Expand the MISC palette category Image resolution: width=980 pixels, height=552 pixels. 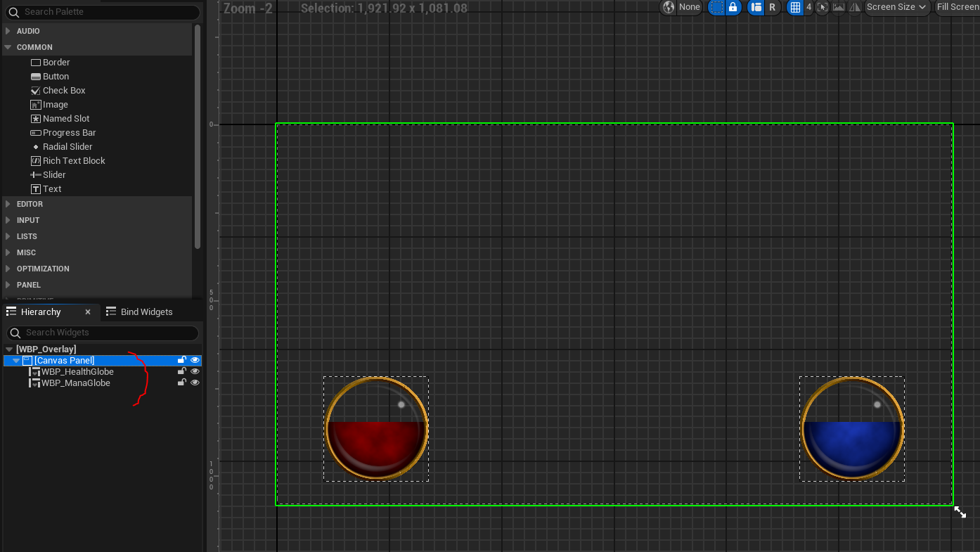pyautogui.click(x=8, y=252)
